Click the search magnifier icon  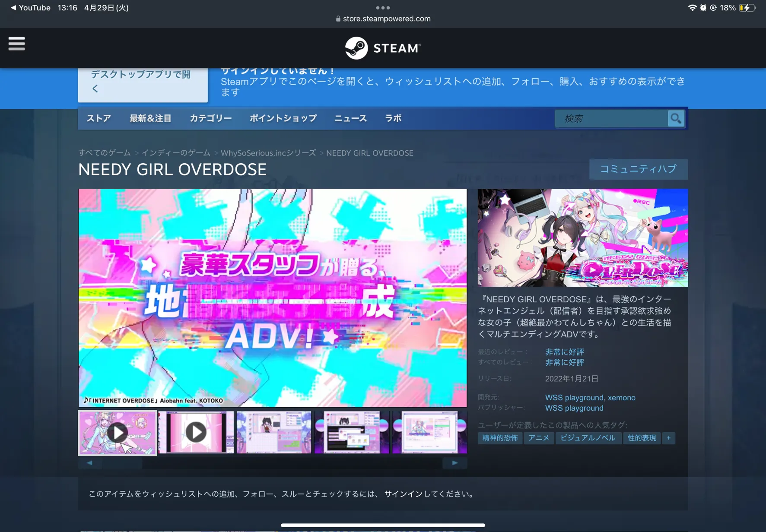(x=676, y=118)
